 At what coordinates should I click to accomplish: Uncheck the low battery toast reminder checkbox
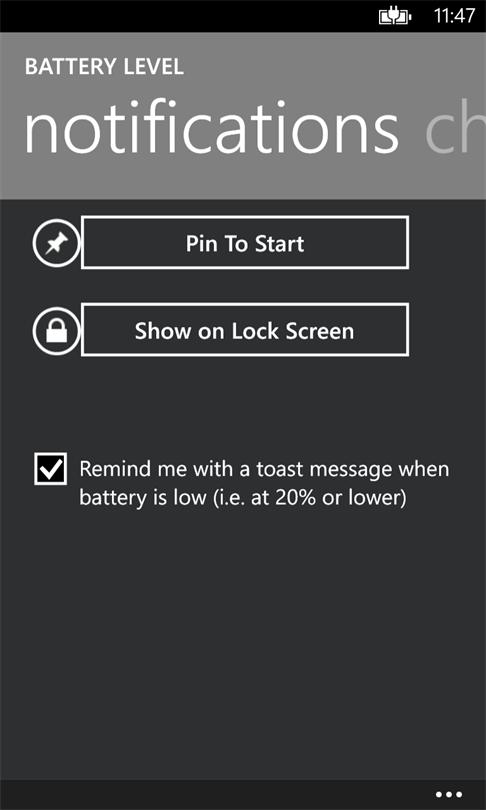pos(51,469)
